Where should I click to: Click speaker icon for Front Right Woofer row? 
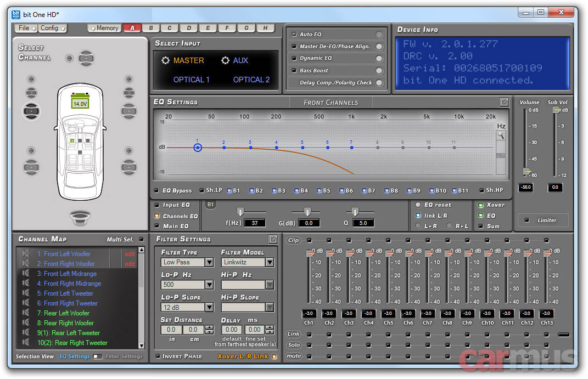[x=25, y=263]
